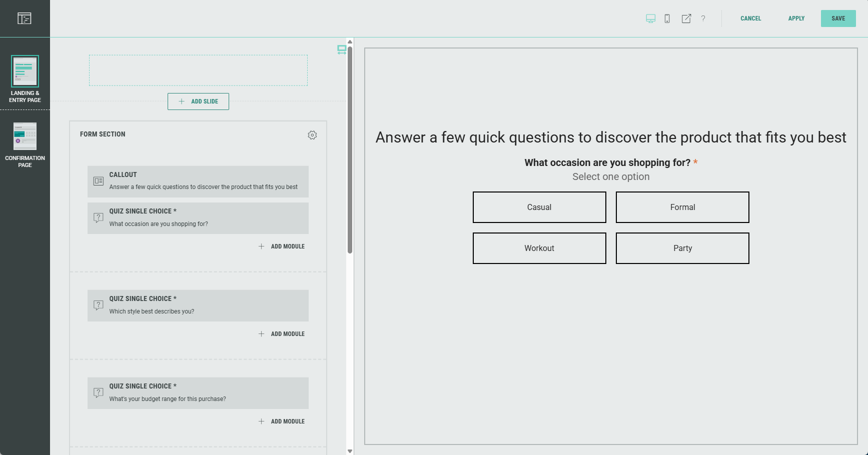Select the 'Which style best describes you?' module
This screenshot has height=455, width=868.
tap(198, 305)
